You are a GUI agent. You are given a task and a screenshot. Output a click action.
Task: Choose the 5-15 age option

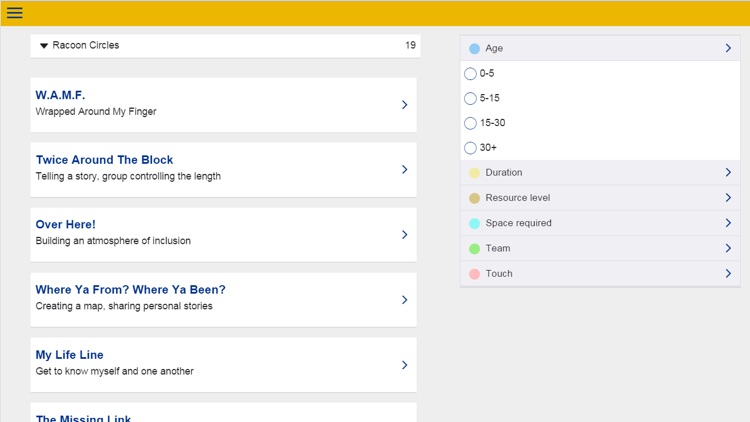click(470, 99)
